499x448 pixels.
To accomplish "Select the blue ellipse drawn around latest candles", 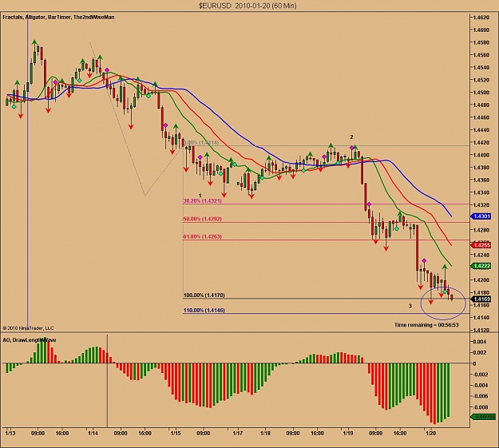I will pyautogui.click(x=443, y=303).
